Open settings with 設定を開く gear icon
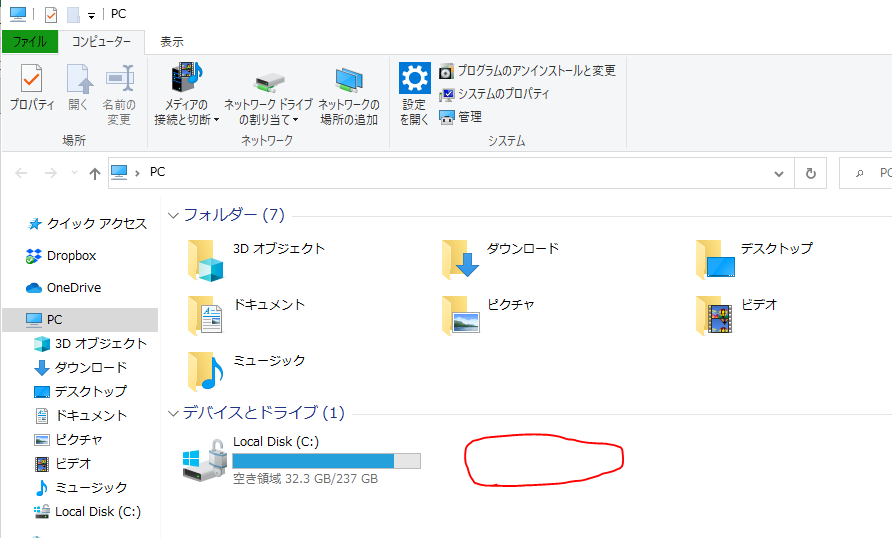The width and height of the screenshot is (892, 538). (414, 78)
